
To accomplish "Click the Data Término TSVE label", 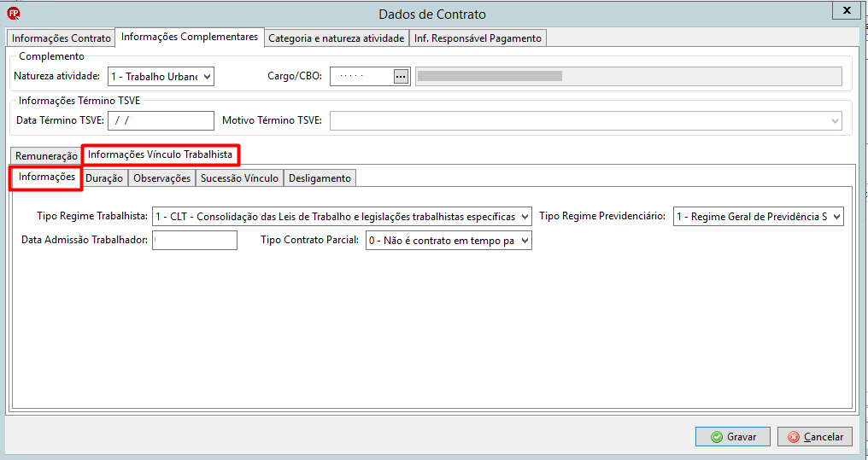I will point(60,120).
